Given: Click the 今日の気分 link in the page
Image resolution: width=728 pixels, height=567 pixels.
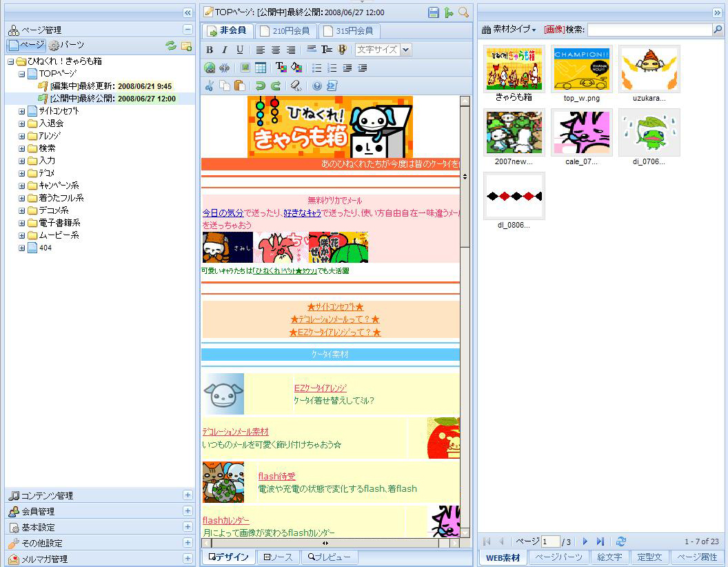Looking at the screenshot, I should [x=223, y=212].
